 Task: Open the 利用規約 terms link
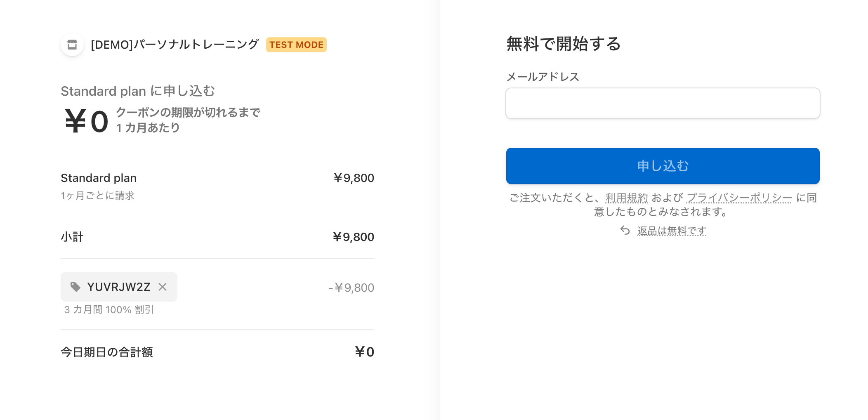click(x=626, y=198)
